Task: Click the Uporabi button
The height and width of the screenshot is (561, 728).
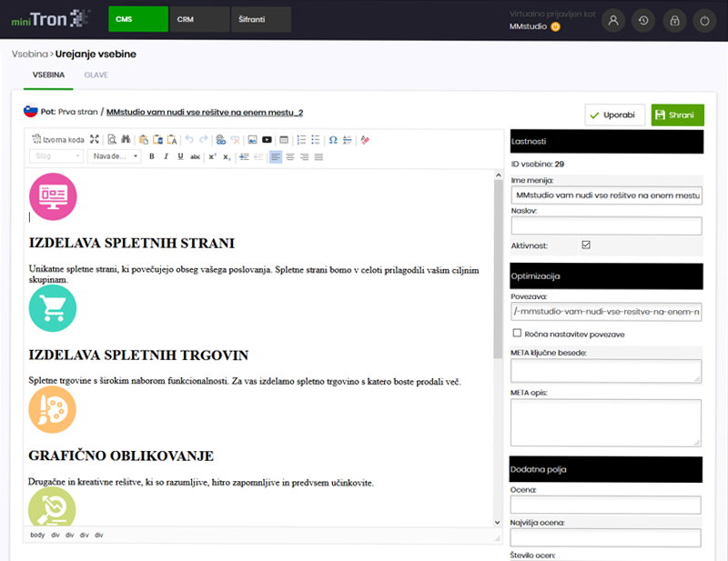Action: click(x=615, y=115)
